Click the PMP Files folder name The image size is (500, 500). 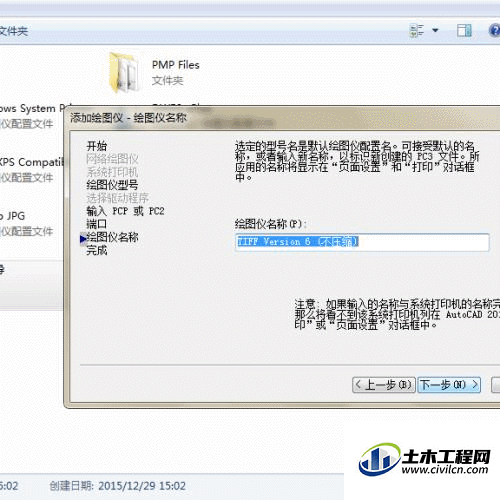tap(176, 65)
